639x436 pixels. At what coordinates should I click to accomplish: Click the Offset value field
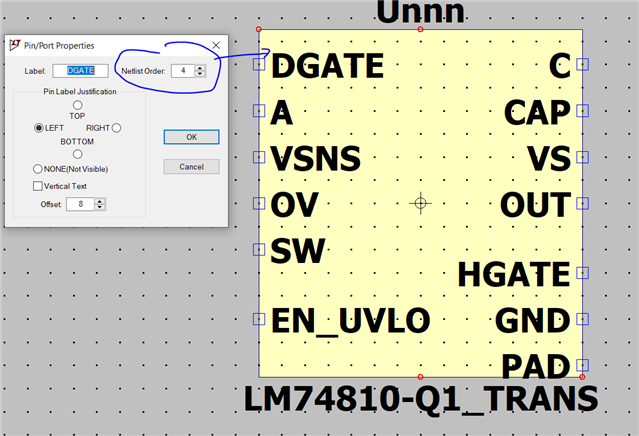click(80, 204)
